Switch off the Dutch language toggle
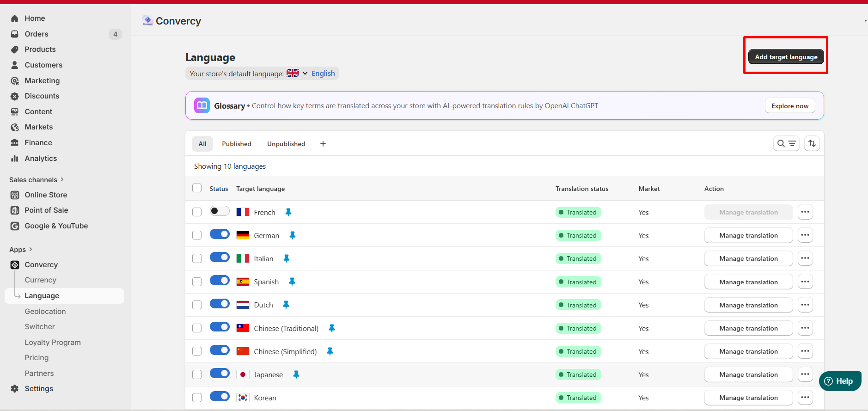 tap(220, 304)
